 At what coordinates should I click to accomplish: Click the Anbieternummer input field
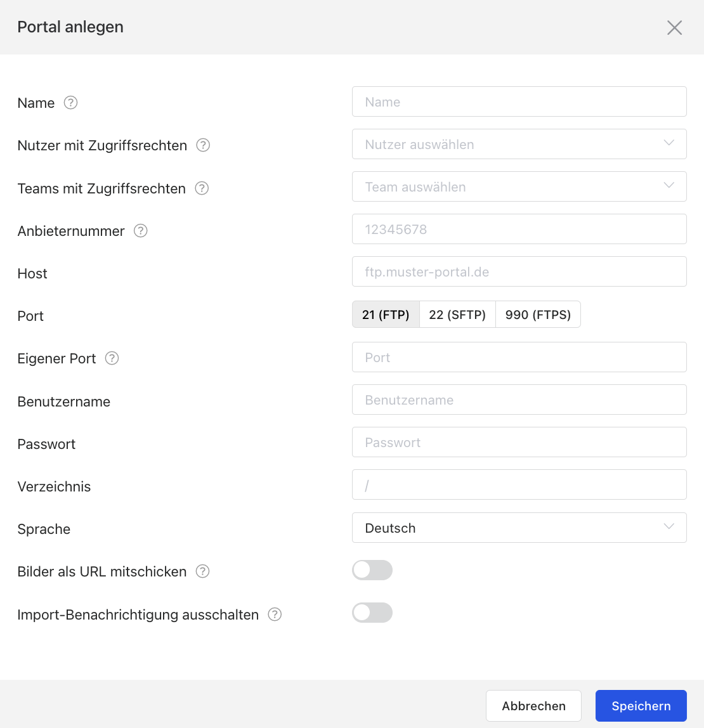click(x=519, y=229)
